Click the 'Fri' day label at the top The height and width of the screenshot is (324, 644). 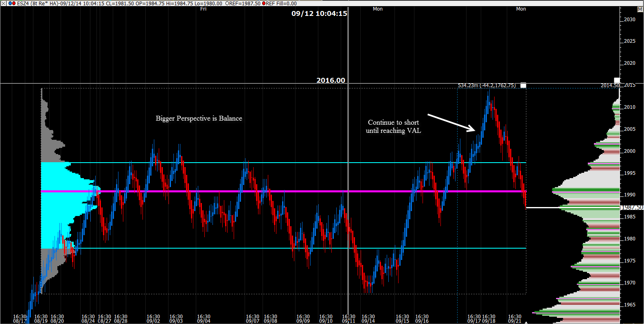tap(204, 9)
